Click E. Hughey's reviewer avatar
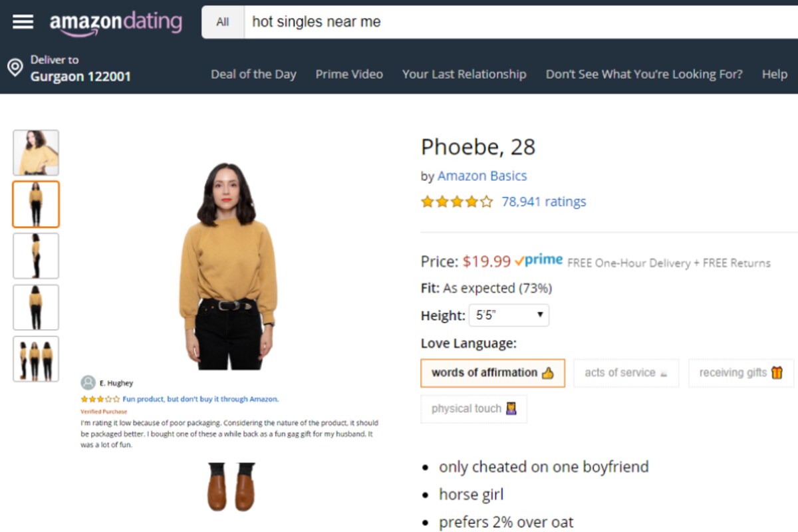 pyautogui.click(x=88, y=382)
